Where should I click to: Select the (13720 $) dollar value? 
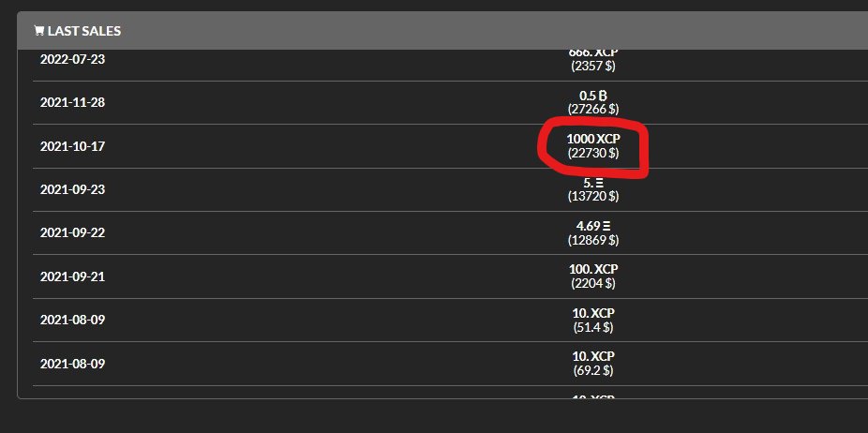pyautogui.click(x=593, y=197)
